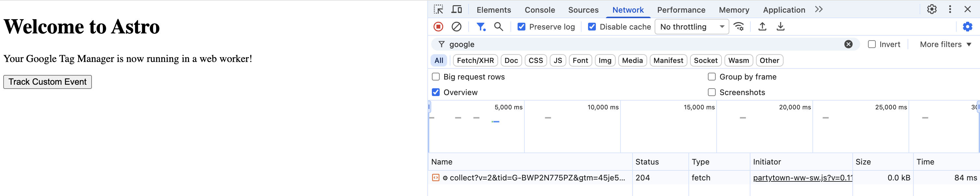
Task: Toggle the Disable cache checkbox
Action: pos(592,27)
